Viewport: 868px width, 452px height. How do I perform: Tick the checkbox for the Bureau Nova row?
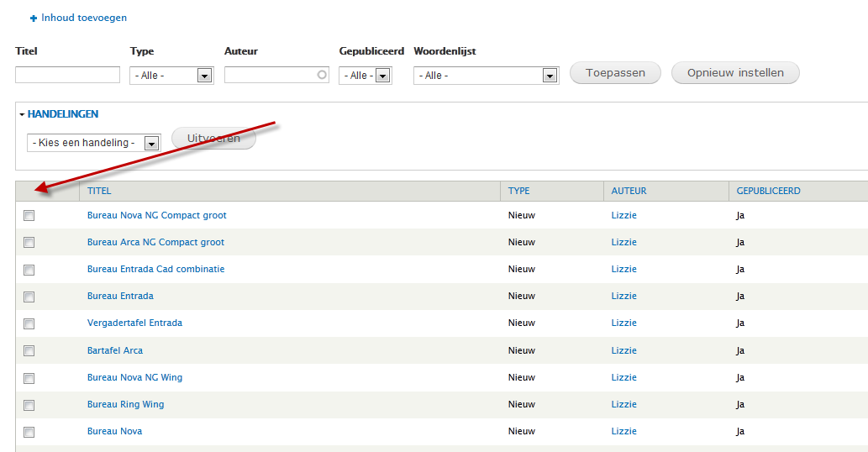click(29, 432)
